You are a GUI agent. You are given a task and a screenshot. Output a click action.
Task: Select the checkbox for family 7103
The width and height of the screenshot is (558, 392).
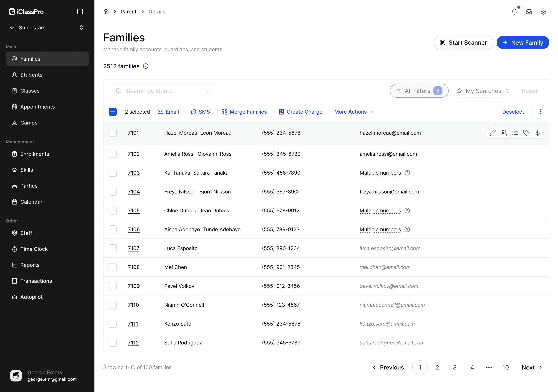(x=112, y=173)
